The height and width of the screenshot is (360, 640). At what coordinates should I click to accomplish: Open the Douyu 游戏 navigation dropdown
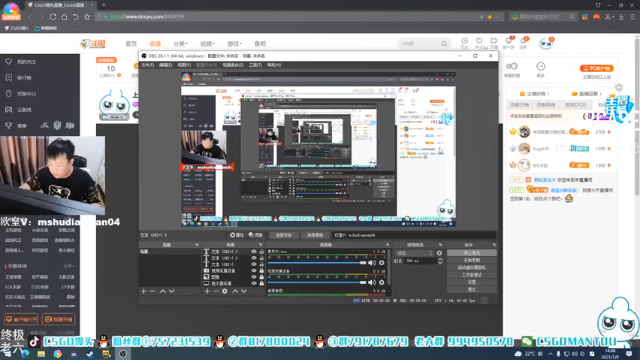pyautogui.click(x=234, y=44)
